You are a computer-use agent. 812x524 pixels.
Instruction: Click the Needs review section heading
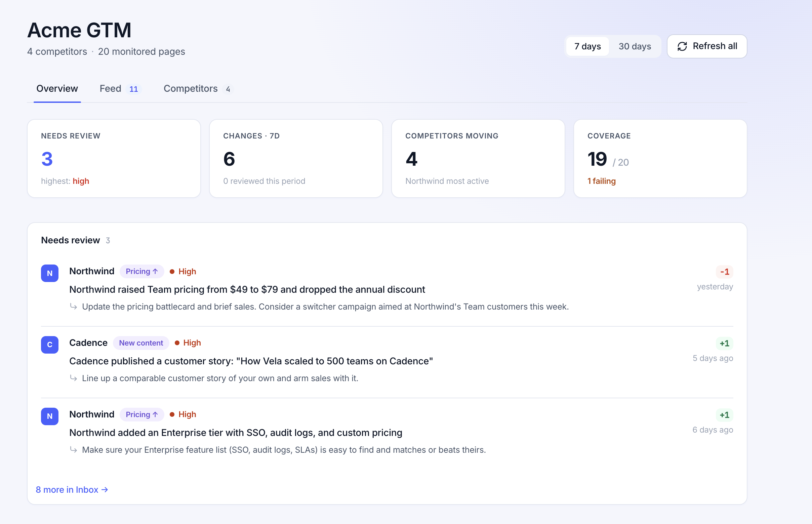[x=71, y=240]
